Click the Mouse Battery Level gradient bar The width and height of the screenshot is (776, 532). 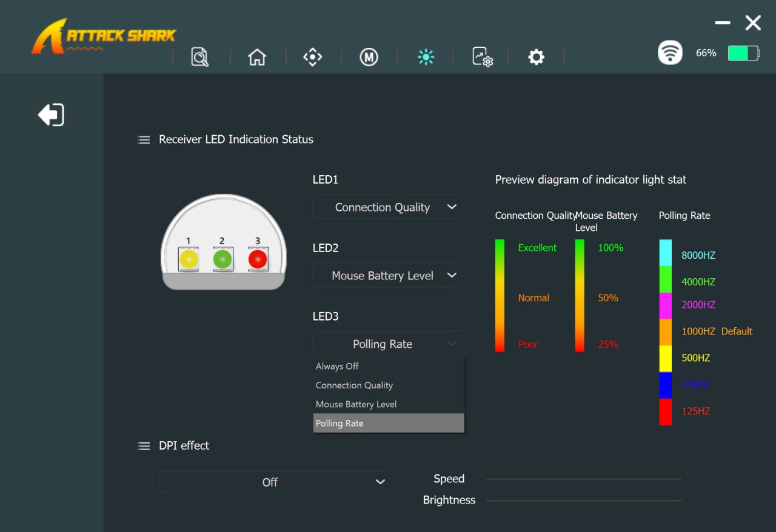click(580, 296)
